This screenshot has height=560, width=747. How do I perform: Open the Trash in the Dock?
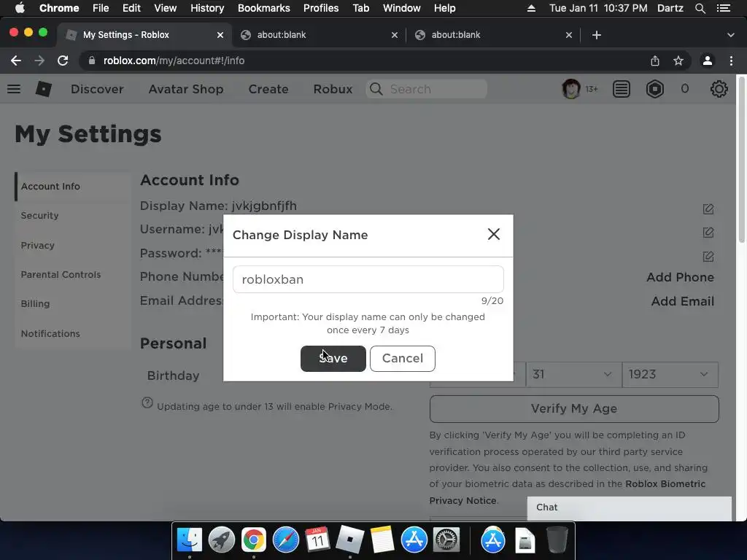tap(557, 540)
